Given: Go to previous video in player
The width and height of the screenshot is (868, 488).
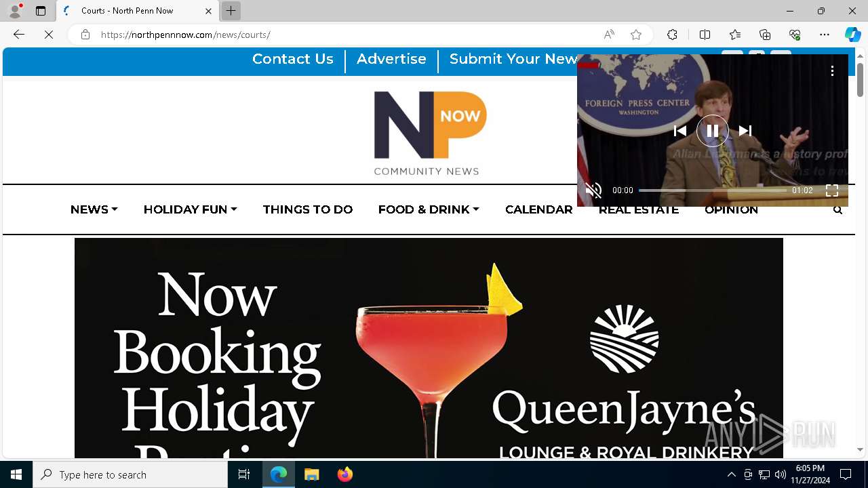Looking at the screenshot, I should point(679,131).
